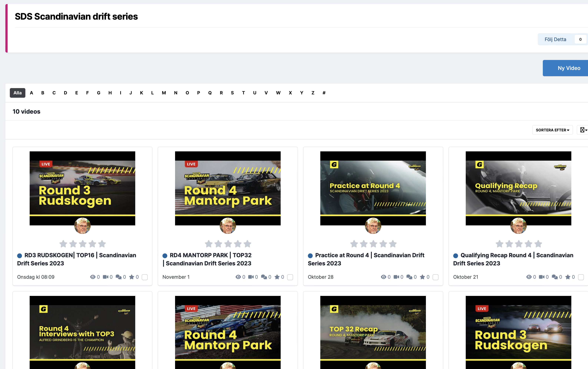This screenshot has width=588, height=369.
Task: Open Round 4 Mantorp Park thumbnail in top row
Action: tap(228, 188)
